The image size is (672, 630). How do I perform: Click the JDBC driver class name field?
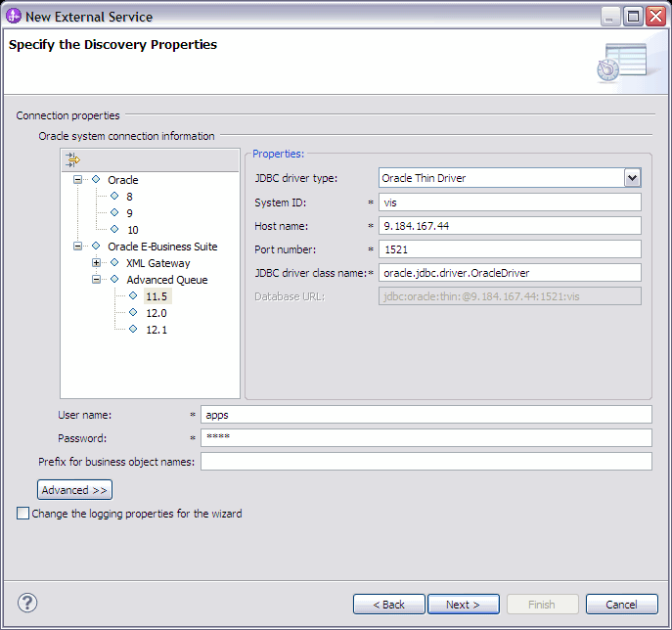510,273
